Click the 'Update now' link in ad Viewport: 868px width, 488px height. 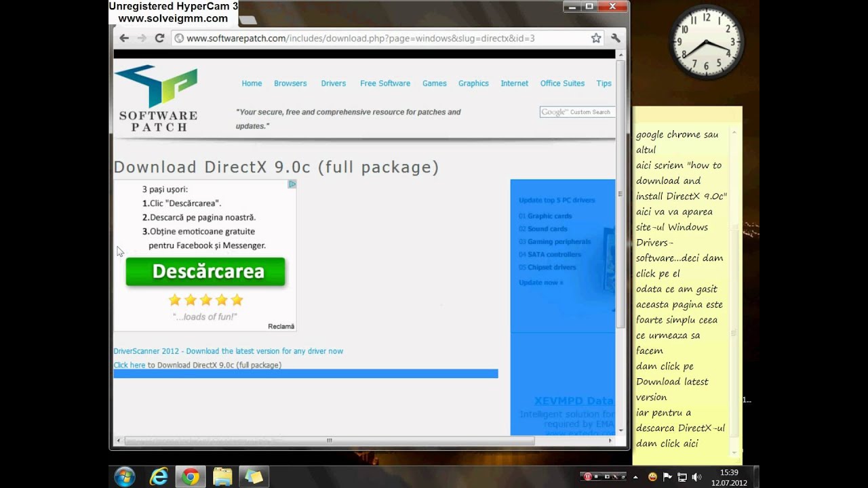[x=541, y=282]
